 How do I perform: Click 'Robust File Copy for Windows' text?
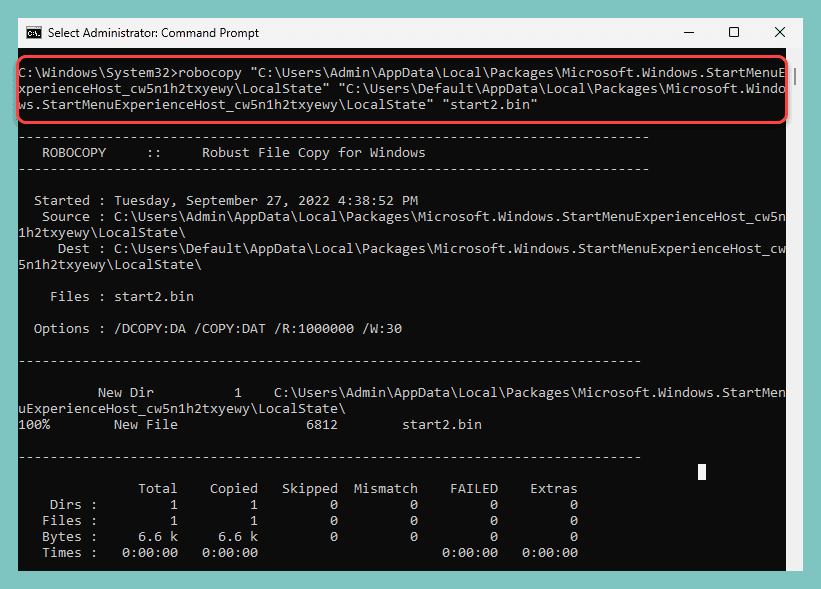(314, 153)
